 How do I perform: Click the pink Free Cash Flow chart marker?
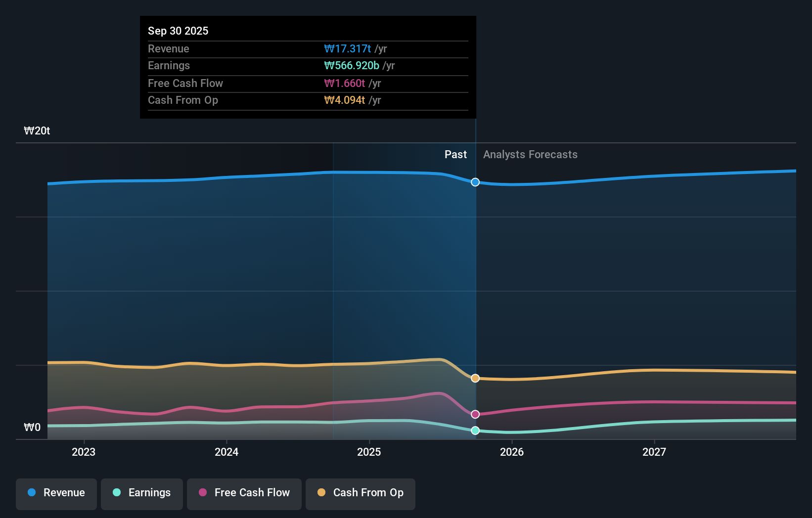tap(475, 414)
